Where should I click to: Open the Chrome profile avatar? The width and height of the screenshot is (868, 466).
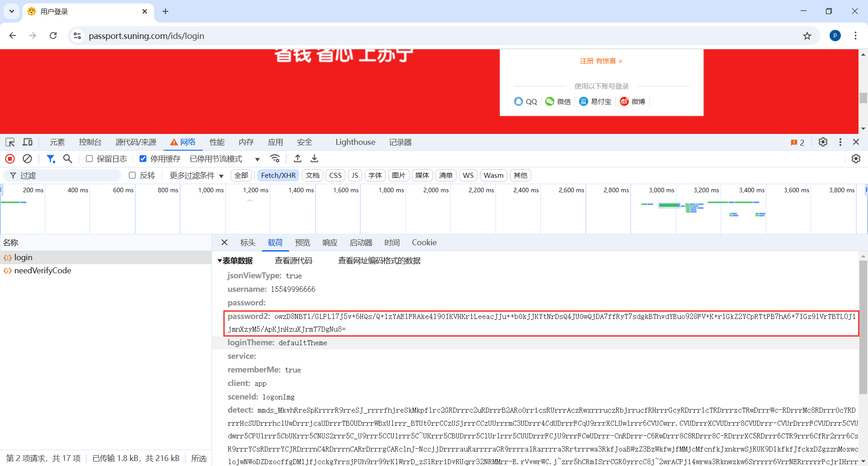pyautogui.click(x=835, y=36)
